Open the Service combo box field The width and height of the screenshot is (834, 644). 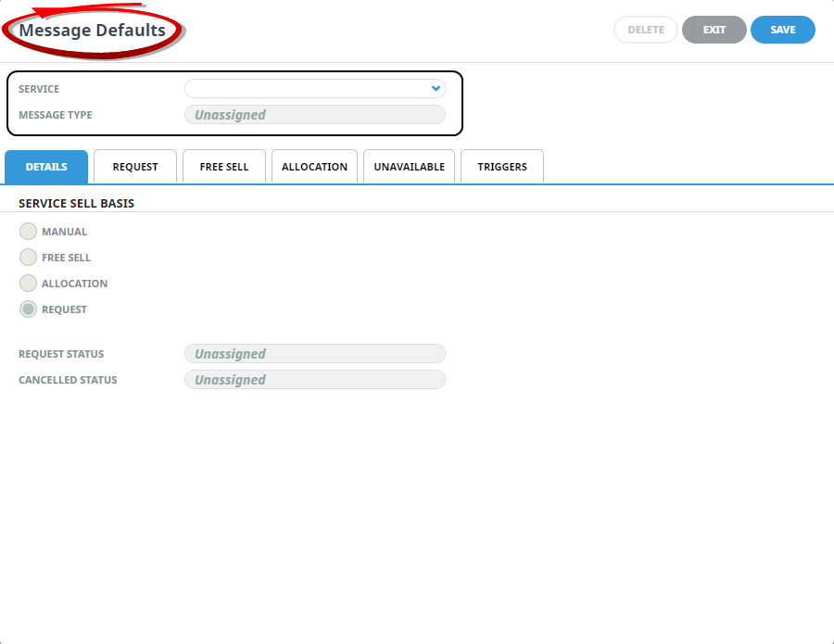pos(306,89)
